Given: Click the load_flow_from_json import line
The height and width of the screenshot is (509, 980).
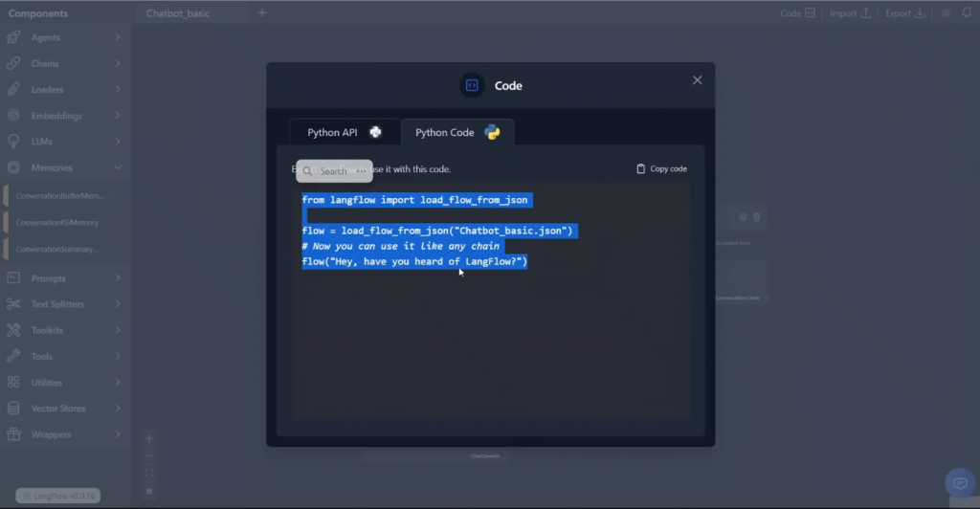Looking at the screenshot, I should [x=414, y=200].
